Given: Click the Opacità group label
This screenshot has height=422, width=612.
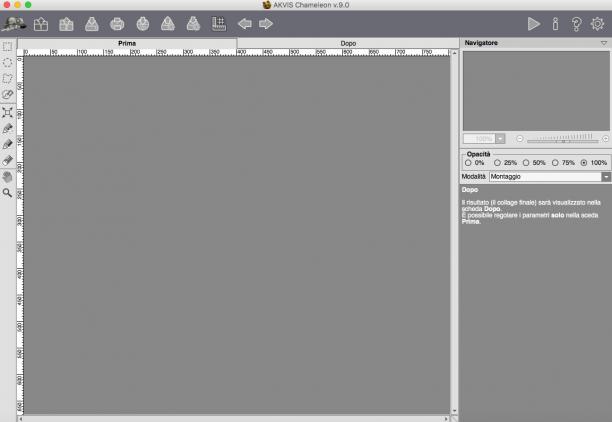Looking at the screenshot, I should tap(479, 154).
